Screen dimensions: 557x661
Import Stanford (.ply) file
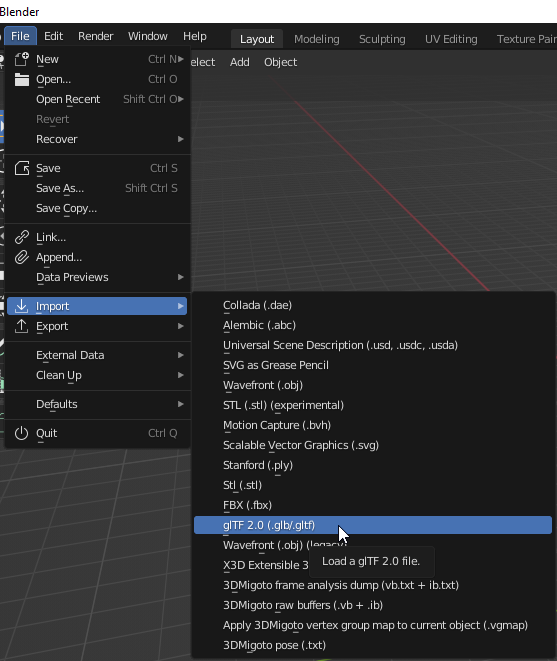373,465
